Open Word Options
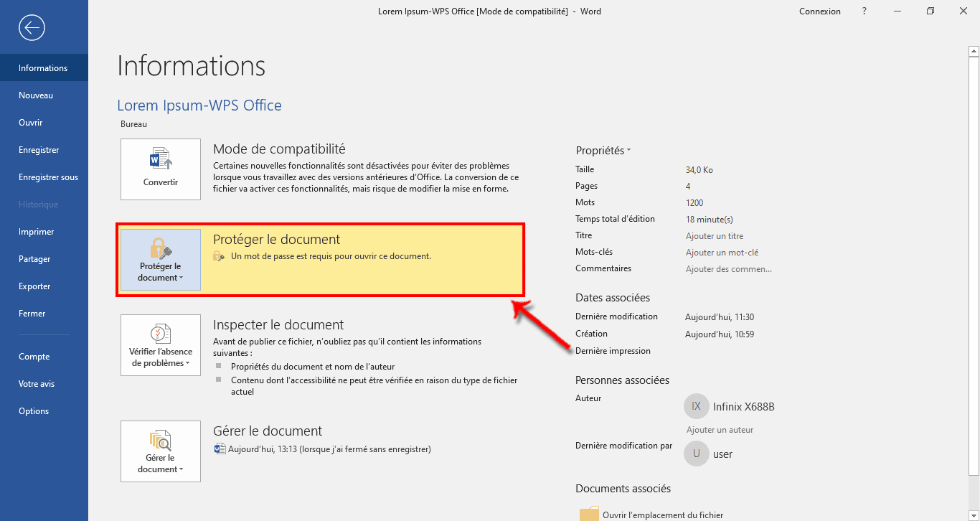The image size is (980, 521). 44,411
